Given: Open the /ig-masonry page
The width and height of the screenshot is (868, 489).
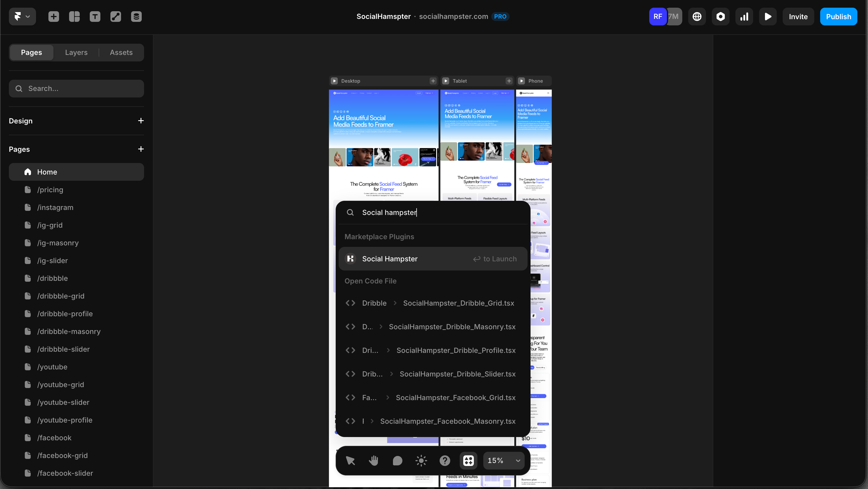Looking at the screenshot, I should pyautogui.click(x=76, y=243).
